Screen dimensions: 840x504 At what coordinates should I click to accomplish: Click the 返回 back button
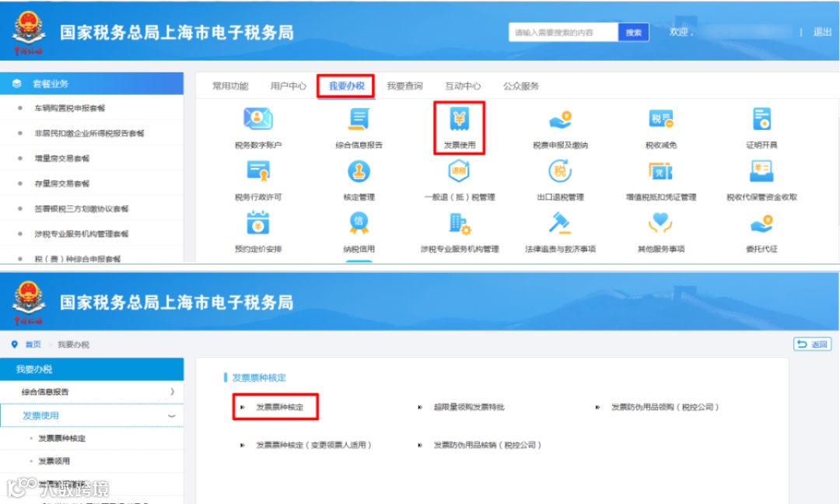(x=812, y=344)
